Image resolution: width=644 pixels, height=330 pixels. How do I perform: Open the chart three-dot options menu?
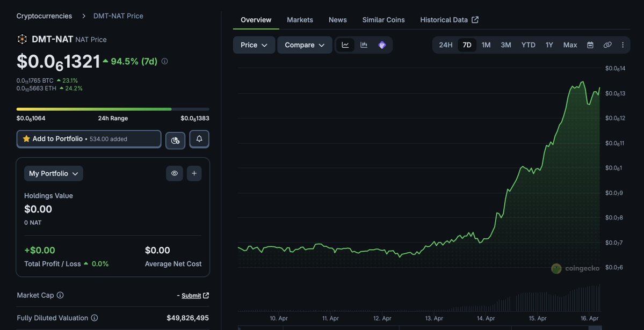(623, 45)
